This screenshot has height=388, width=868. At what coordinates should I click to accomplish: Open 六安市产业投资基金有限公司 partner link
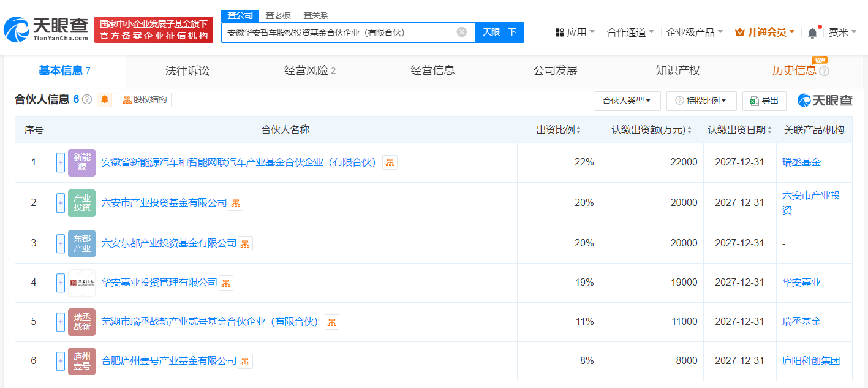pyautogui.click(x=164, y=203)
